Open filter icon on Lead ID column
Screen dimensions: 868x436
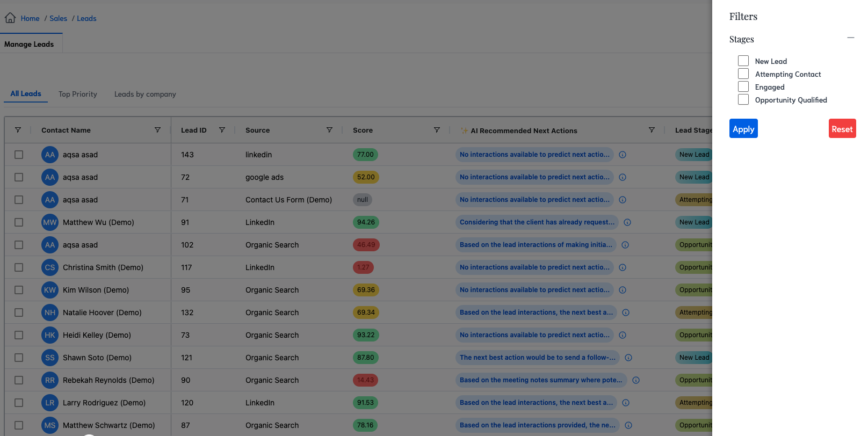(222, 130)
